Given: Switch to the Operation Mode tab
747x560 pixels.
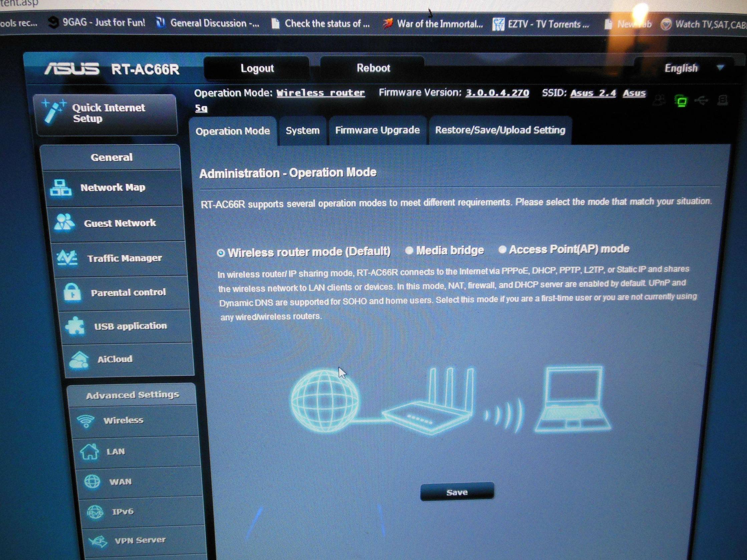Looking at the screenshot, I should pyautogui.click(x=233, y=131).
